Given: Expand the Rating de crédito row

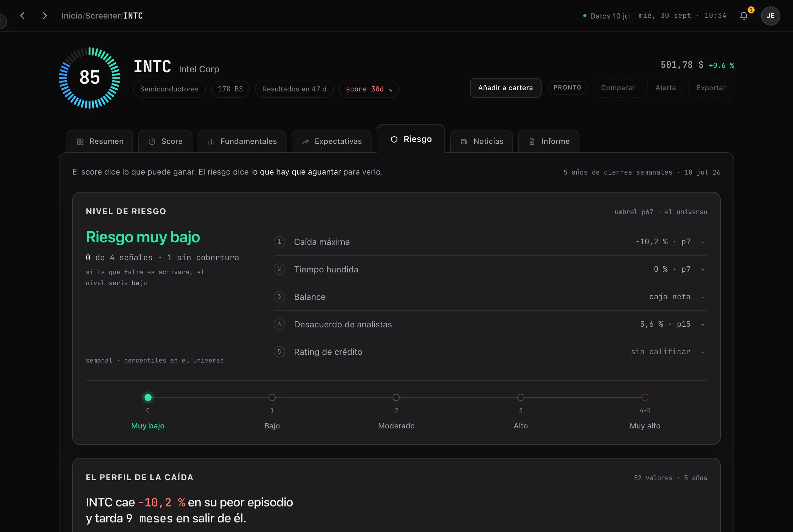Looking at the screenshot, I should point(703,352).
